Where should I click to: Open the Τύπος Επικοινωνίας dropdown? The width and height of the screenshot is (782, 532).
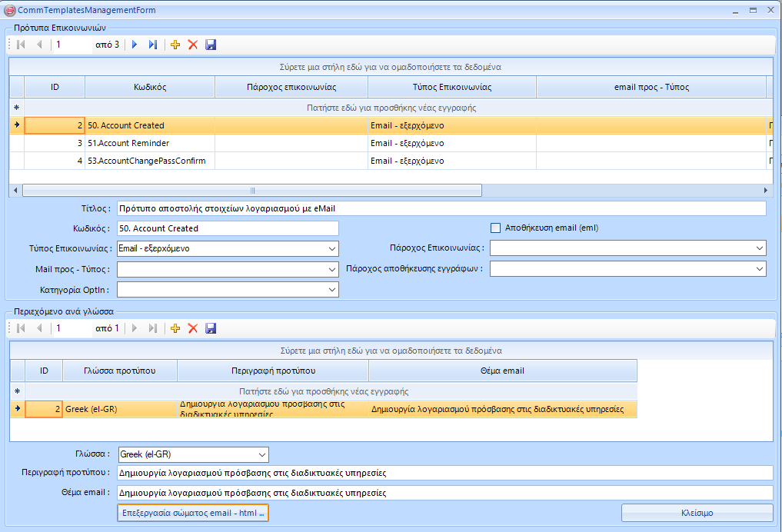(x=331, y=249)
